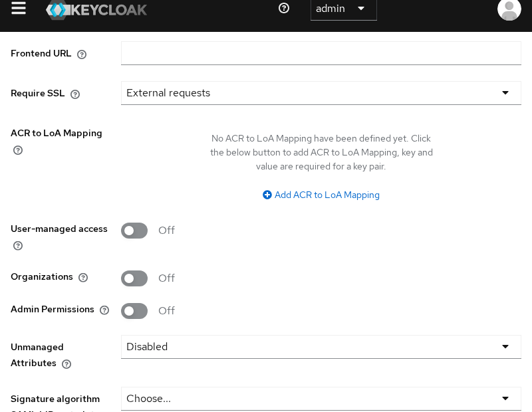Open the help icon in header
This screenshot has width=532, height=412.
coord(284,8)
